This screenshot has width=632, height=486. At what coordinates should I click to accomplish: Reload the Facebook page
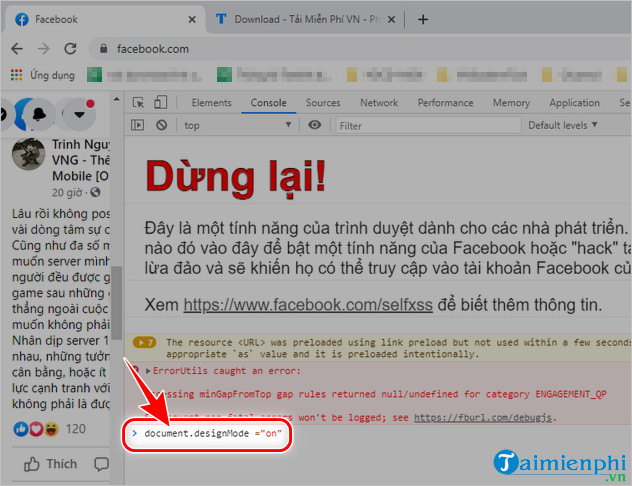pyautogui.click(x=71, y=49)
